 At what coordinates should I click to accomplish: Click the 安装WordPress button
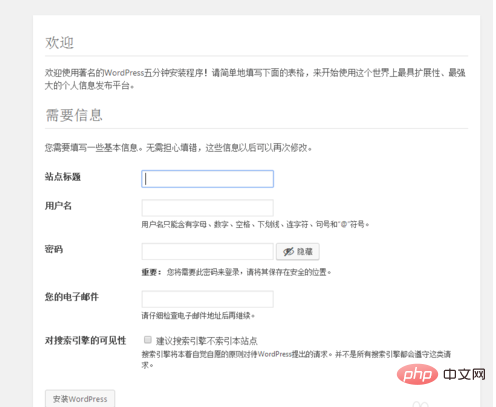(80, 399)
